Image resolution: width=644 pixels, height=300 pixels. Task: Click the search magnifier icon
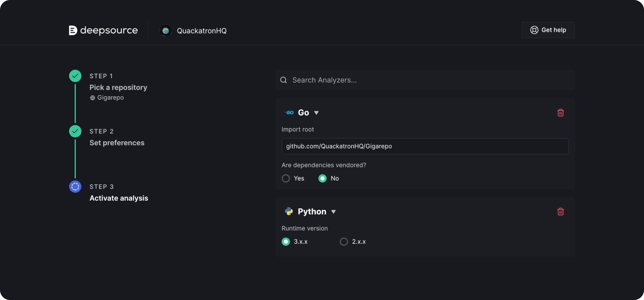[x=284, y=80]
